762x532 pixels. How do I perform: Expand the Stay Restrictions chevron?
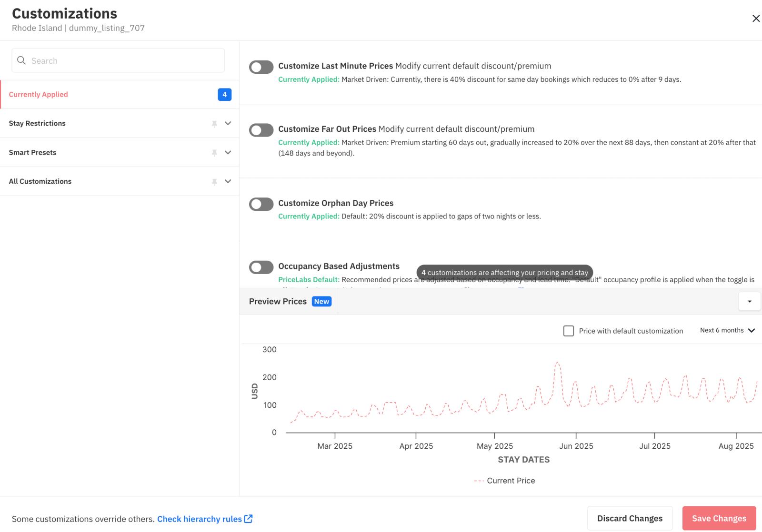pos(228,123)
